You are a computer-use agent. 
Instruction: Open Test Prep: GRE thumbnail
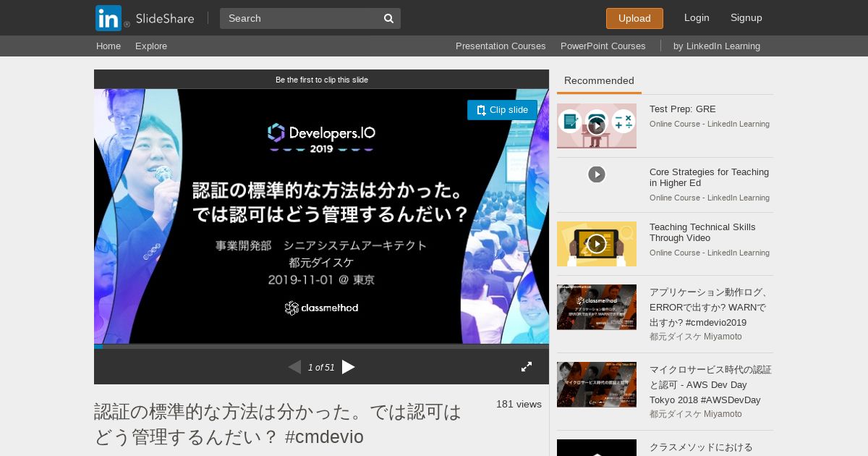point(597,126)
